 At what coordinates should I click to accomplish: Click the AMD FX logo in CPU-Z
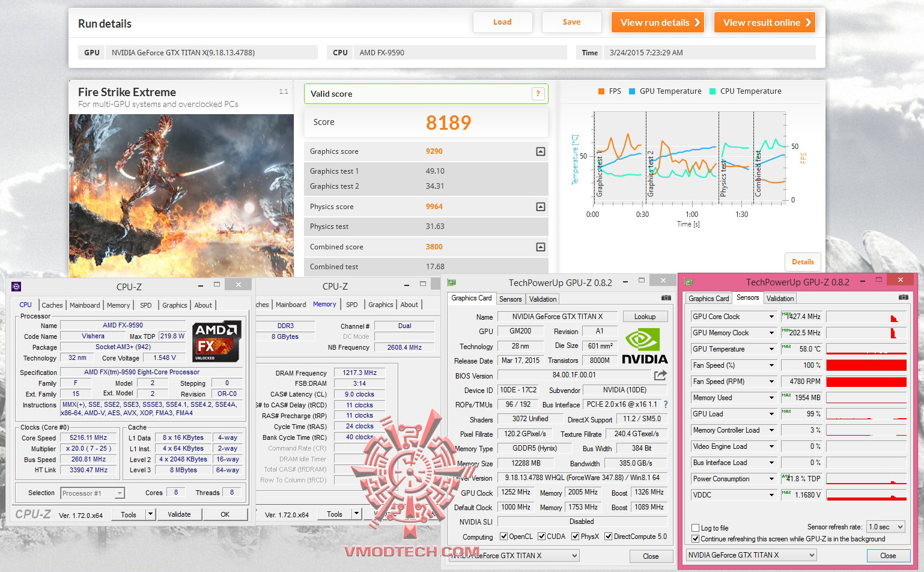pyautogui.click(x=217, y=341)
